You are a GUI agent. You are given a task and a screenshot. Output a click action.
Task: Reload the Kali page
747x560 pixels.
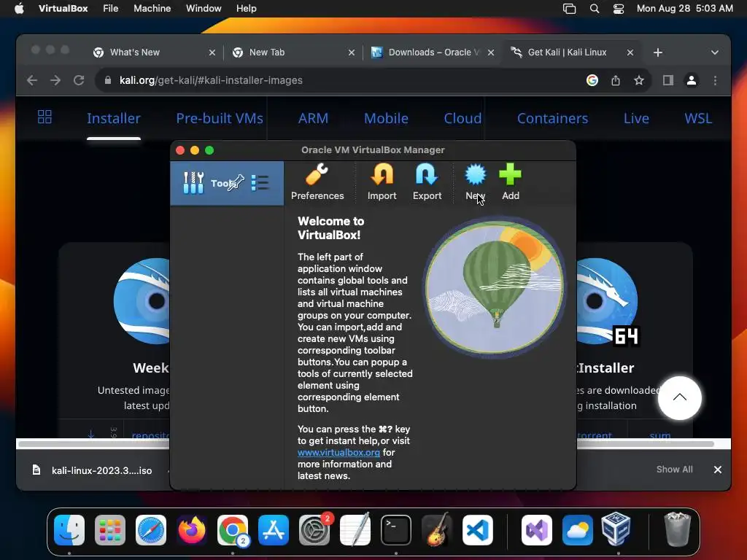tap(79, 80)
